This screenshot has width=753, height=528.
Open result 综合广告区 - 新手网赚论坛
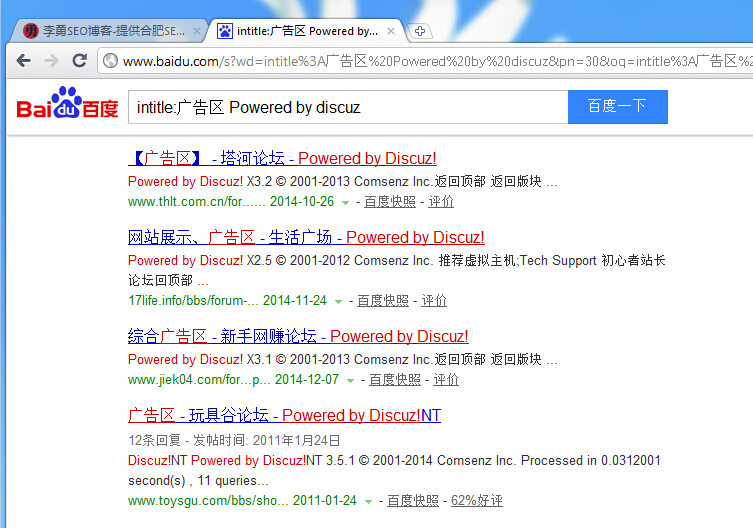click(298, 336)
